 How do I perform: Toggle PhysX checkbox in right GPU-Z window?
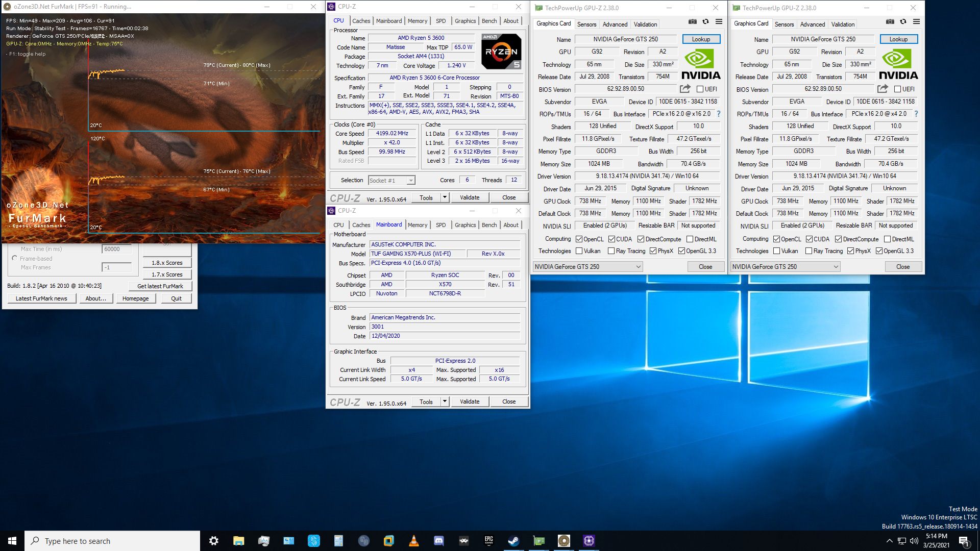(x=851, y=251)
